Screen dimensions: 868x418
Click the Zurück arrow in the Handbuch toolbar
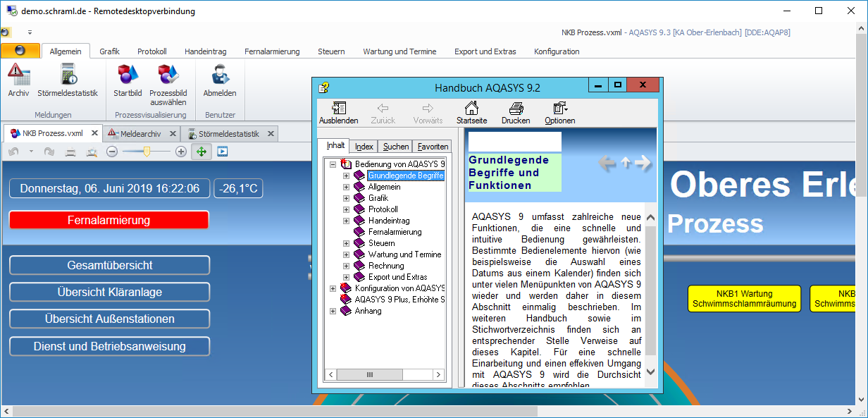pyautogui.click(x=383, y=113)
